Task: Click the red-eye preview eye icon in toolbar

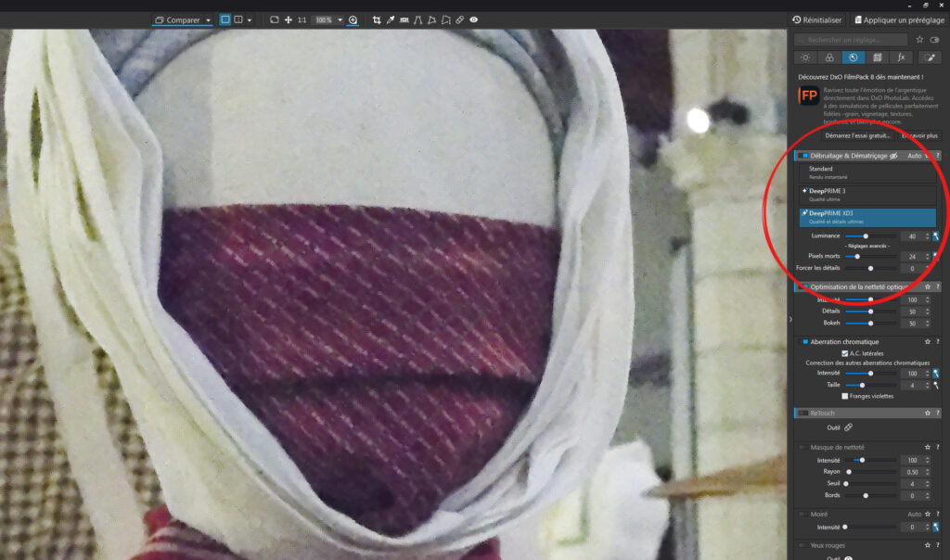Action: [x=474, y=19]
